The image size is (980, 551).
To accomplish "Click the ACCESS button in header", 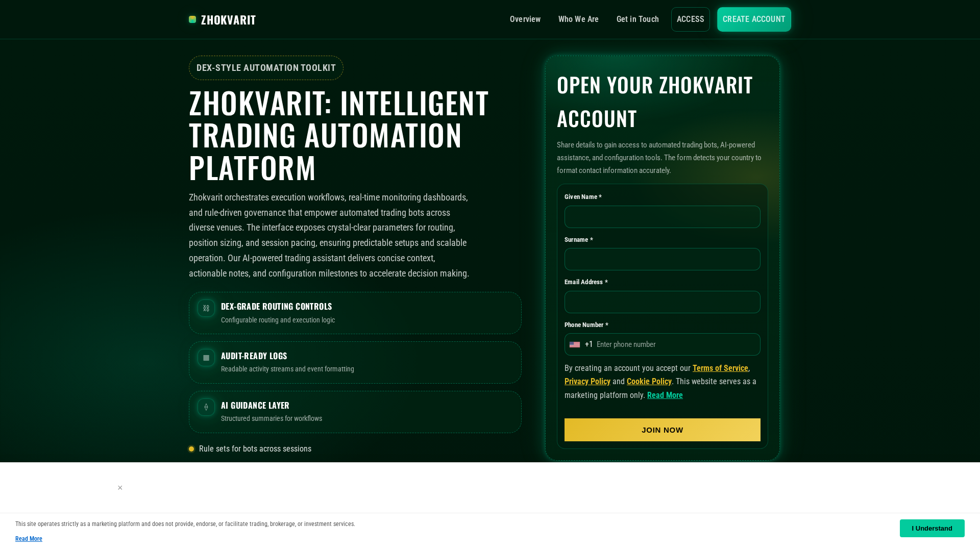I will tap(691, 19).
